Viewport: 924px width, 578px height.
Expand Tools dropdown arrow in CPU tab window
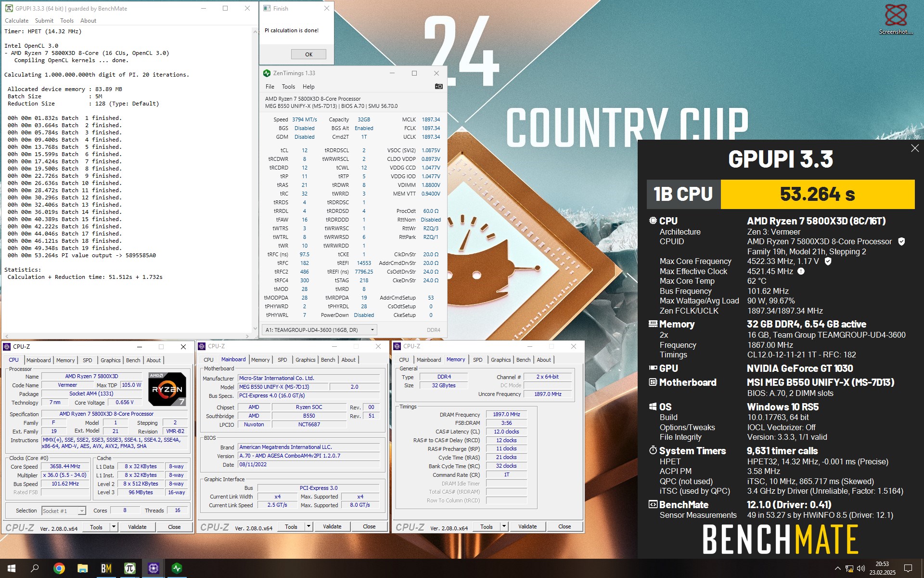point(114,527)
